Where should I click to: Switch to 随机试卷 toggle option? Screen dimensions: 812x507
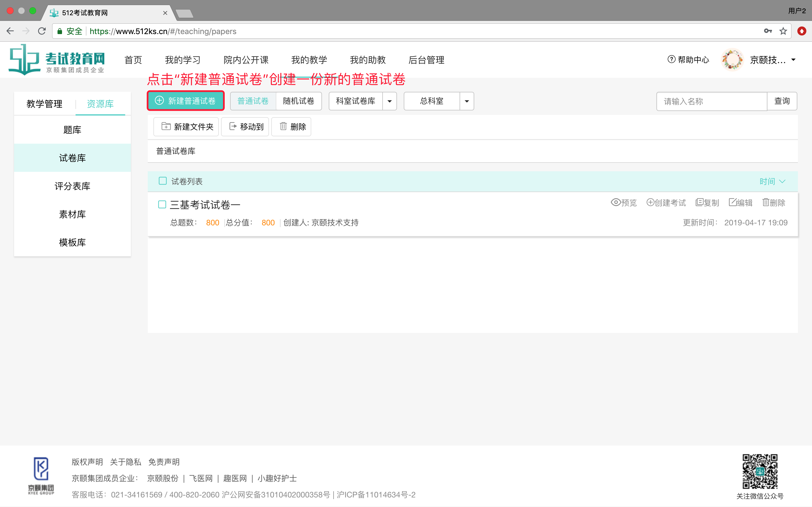tap(298, 101)
